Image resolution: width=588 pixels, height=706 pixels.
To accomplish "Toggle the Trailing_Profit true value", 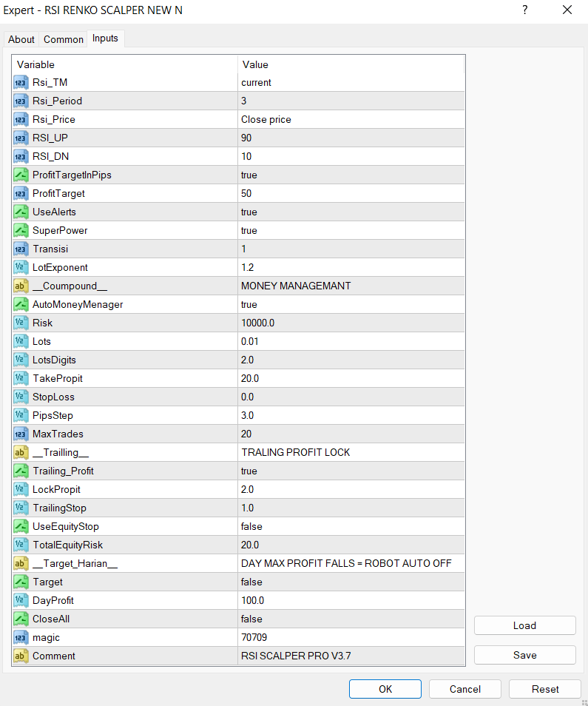I will tap(249, 471).
